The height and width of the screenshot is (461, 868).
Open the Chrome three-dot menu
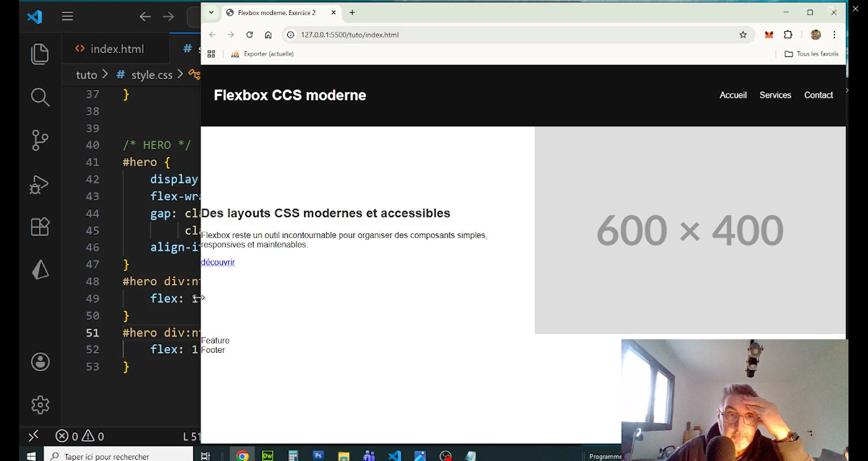coord(834,35)
